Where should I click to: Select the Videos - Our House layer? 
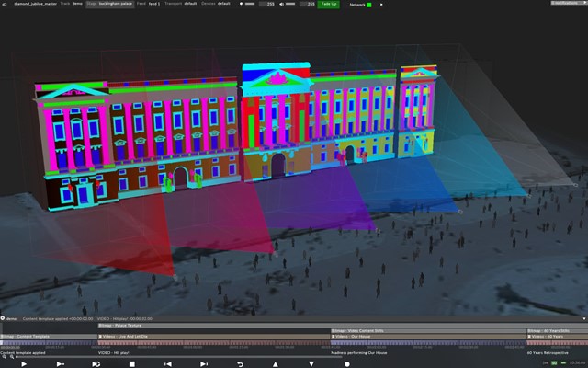[x=428, y=337]
